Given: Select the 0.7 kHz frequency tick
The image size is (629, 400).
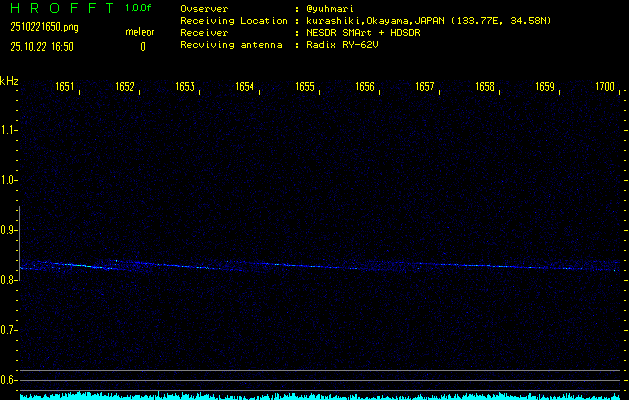Looking at the screenshot, I should pos(9,330).
